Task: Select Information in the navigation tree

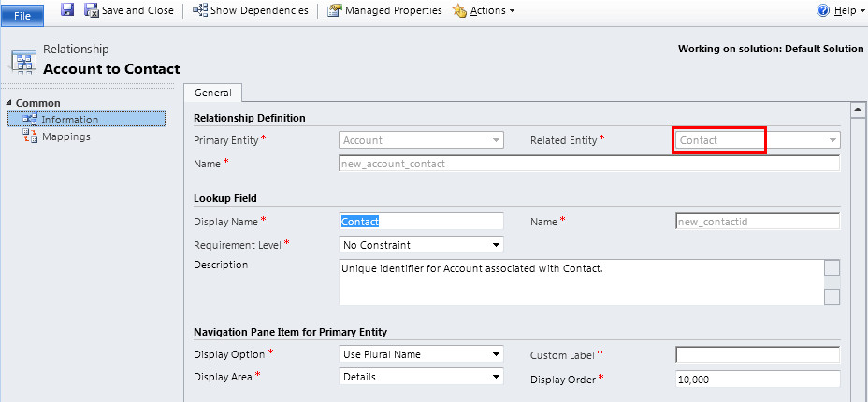Action: click(x=86, y=120)
